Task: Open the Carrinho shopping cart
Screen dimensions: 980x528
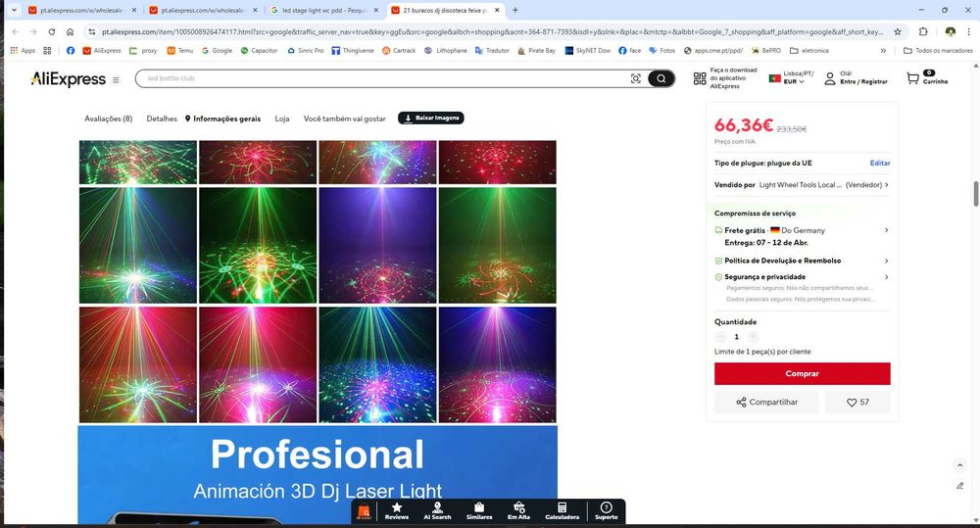Action: point(927,77)
